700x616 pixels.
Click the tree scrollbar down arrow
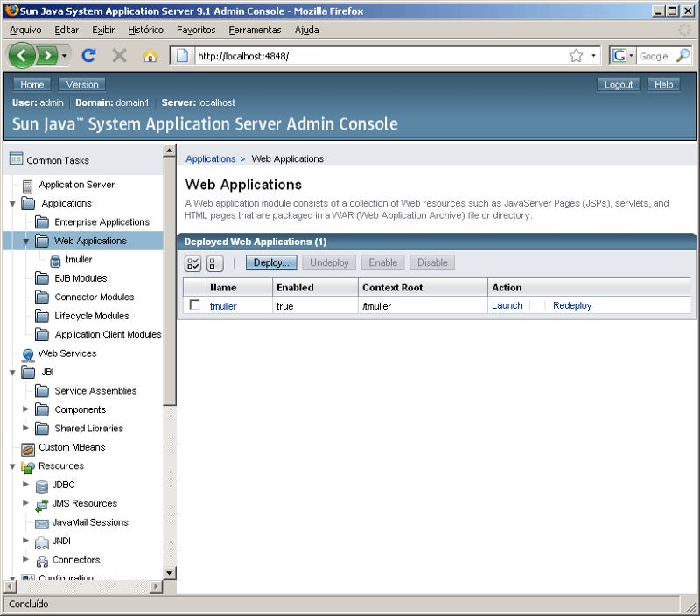coord(169,573)
